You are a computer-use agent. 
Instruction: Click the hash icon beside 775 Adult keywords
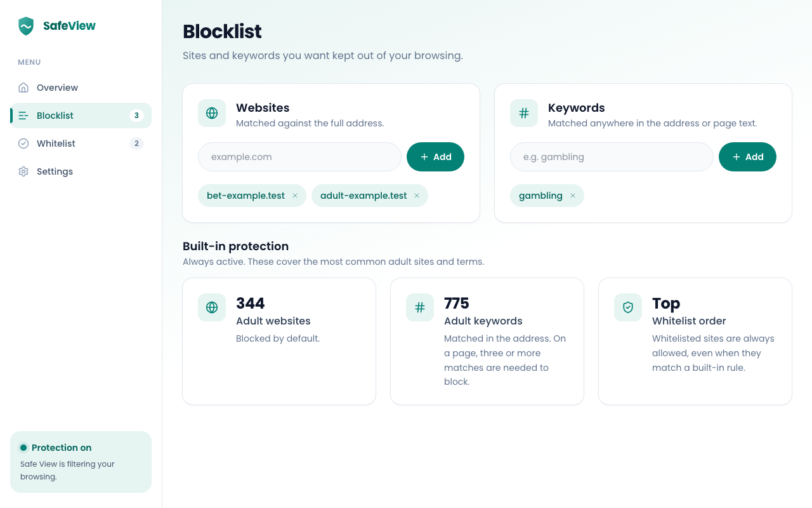pos(420,307)
